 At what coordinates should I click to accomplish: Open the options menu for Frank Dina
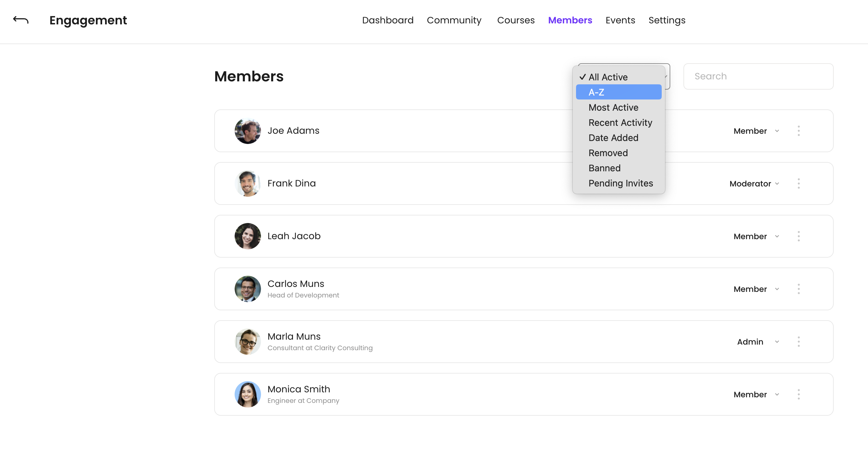coord(799,183)
